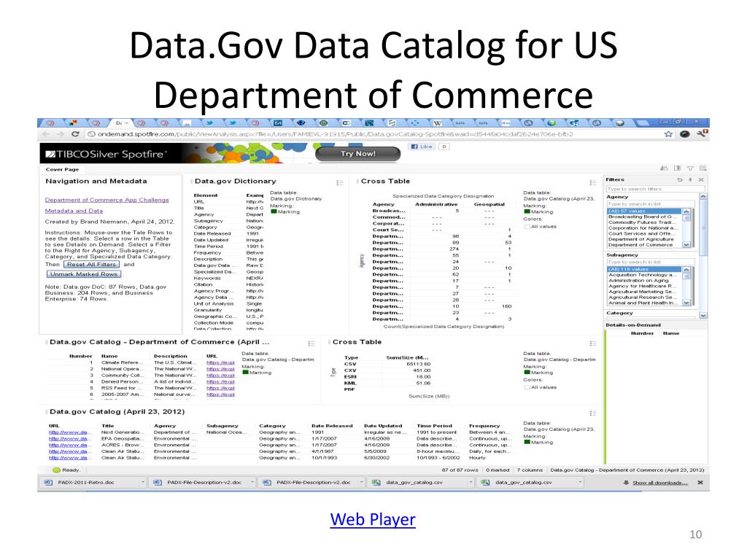Toggle legend icon on upper Cross Table panel

[x=592, y=182]
